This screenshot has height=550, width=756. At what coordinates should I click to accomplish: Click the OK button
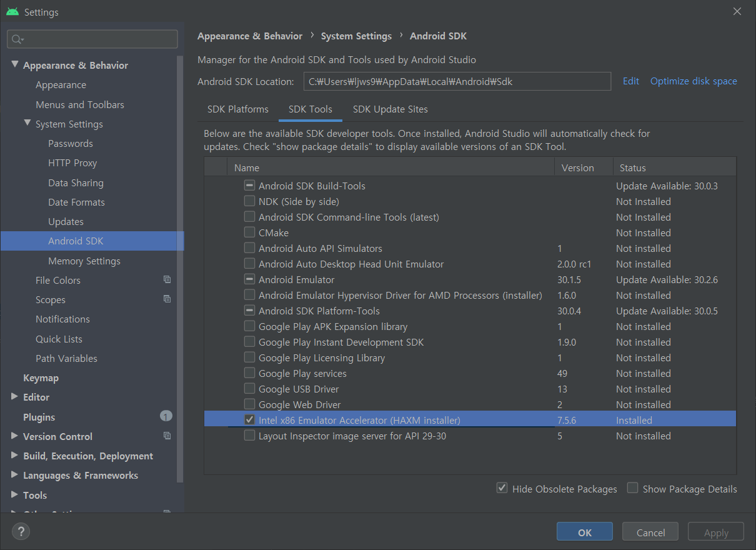point(585,532)
